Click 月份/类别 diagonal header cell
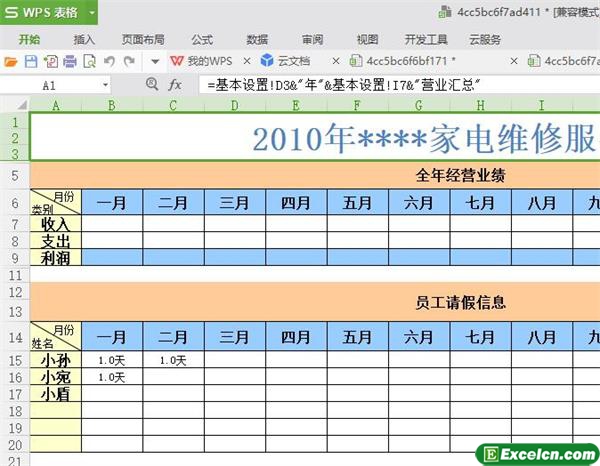The height and width of the screenshot is (466, 600). click(x=55, y=202)
